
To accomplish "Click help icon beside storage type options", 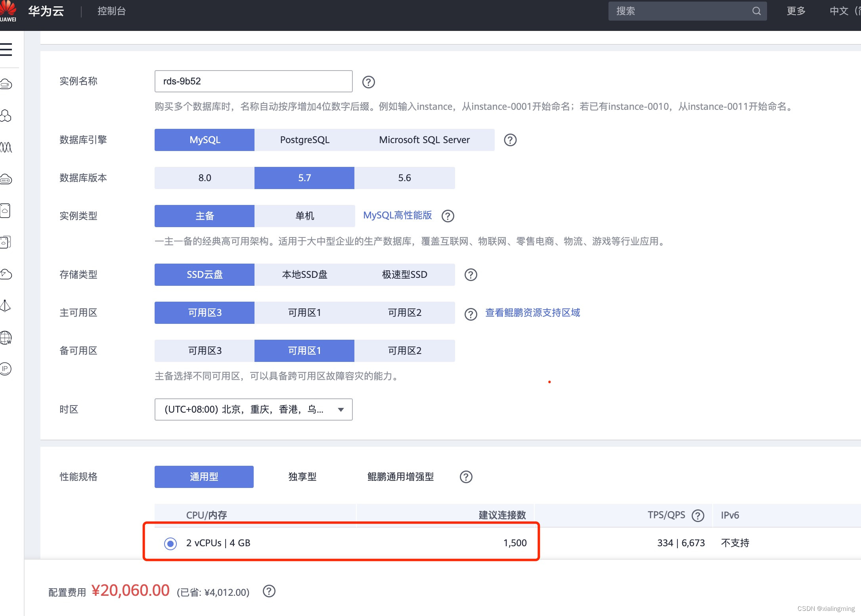I will pos(471,275).
